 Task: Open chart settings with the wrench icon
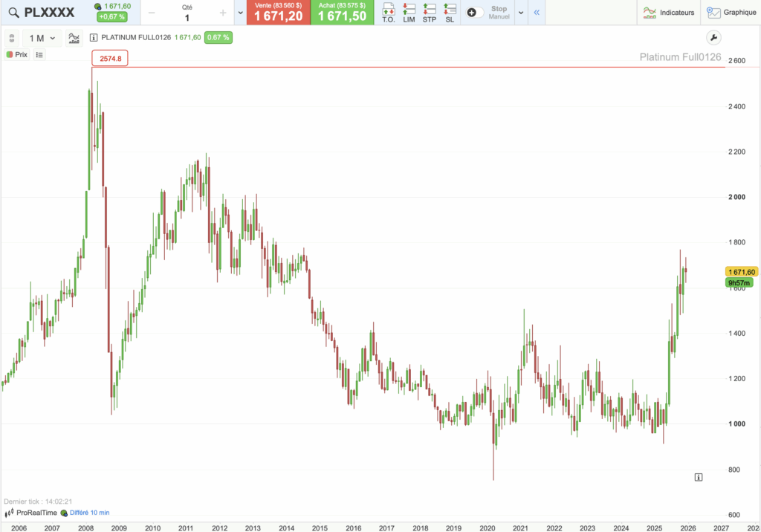pyautogui.click(x=712, y=38)
